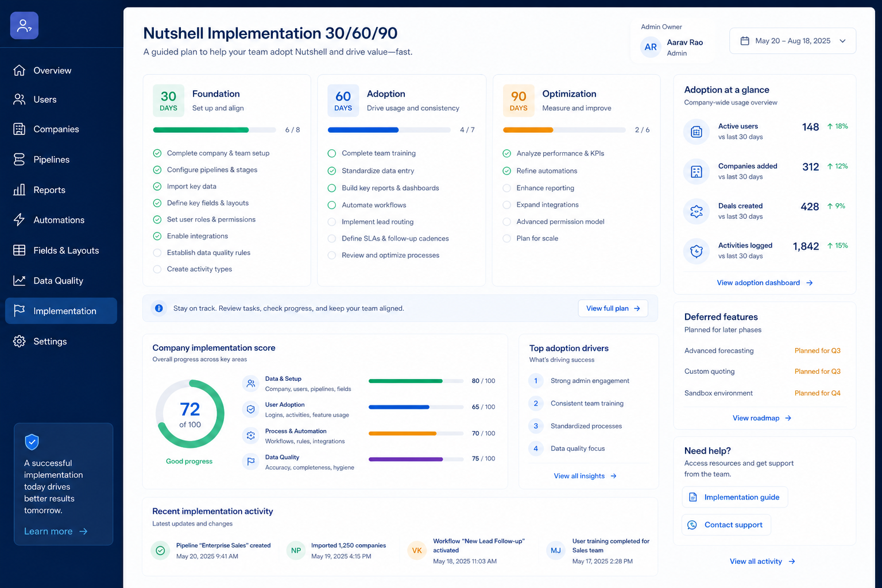Click the Fields & Layouts table icon

tap(19, 250)
